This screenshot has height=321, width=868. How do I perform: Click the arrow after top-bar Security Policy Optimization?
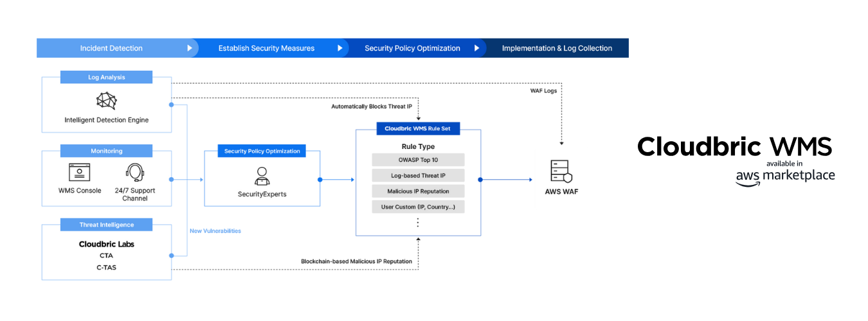click(477, 48)
